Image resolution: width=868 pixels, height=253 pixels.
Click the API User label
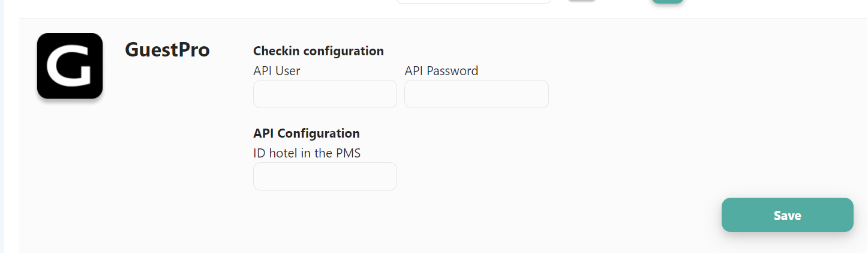click(x=277, y=71)
